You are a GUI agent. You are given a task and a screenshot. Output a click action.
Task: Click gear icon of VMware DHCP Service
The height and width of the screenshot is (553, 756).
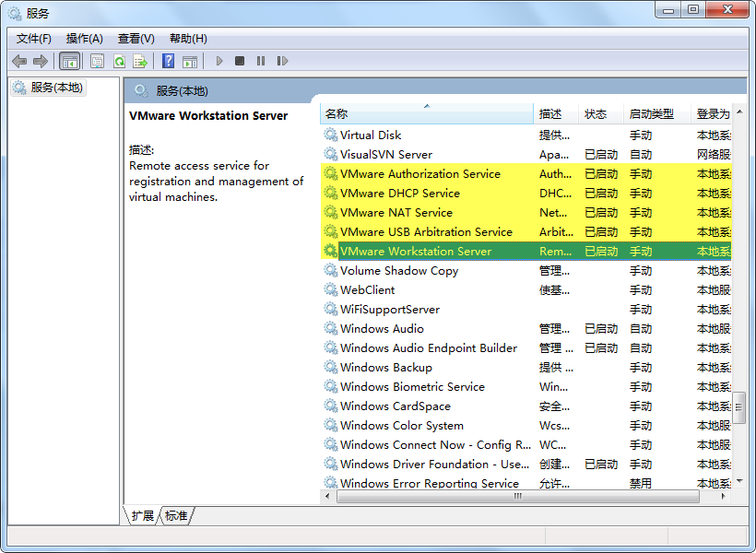point(330,193)
